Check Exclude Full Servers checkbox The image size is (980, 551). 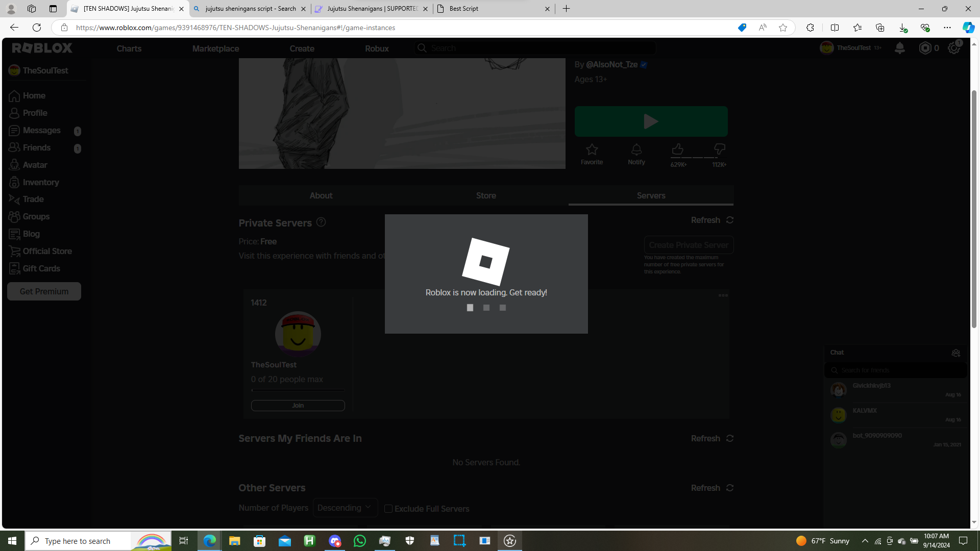coord(388,509)
